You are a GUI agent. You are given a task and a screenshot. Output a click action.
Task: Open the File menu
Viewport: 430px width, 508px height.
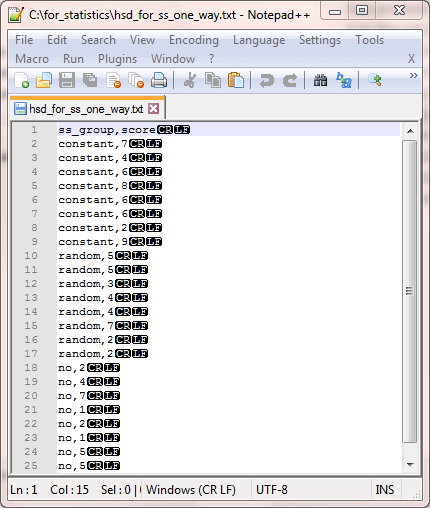pos(24,40)
